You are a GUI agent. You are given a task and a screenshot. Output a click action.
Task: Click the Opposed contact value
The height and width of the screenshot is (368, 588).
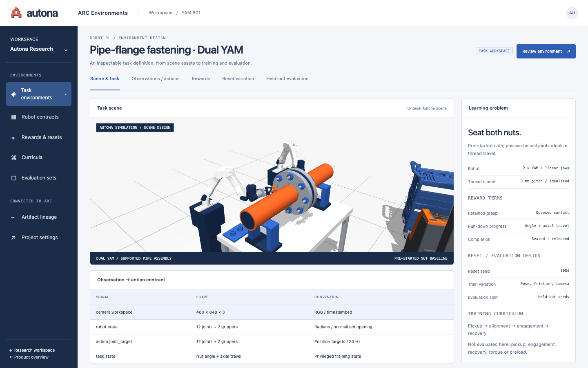[x=552, y=213]
